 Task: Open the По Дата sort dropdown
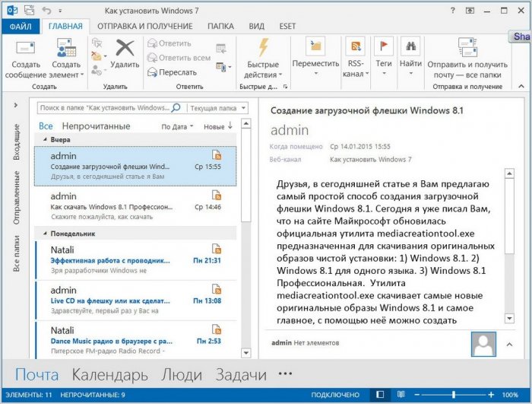click(177, 126)
